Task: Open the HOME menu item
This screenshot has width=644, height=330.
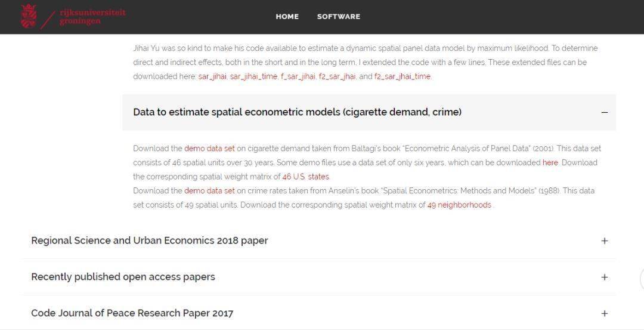Action: click(287, 17)
